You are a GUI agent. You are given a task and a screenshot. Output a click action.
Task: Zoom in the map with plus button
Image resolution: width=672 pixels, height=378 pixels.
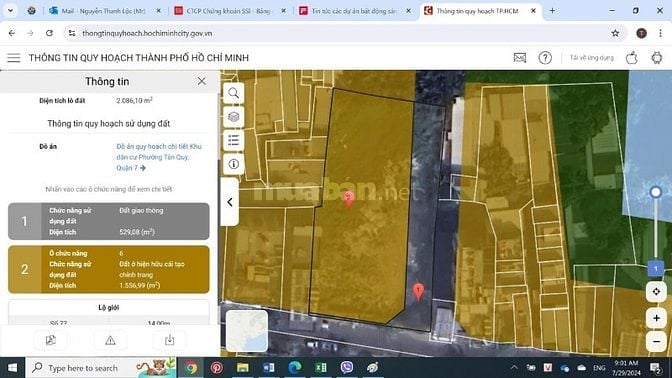pyautogui.click(x=656, y=318)
